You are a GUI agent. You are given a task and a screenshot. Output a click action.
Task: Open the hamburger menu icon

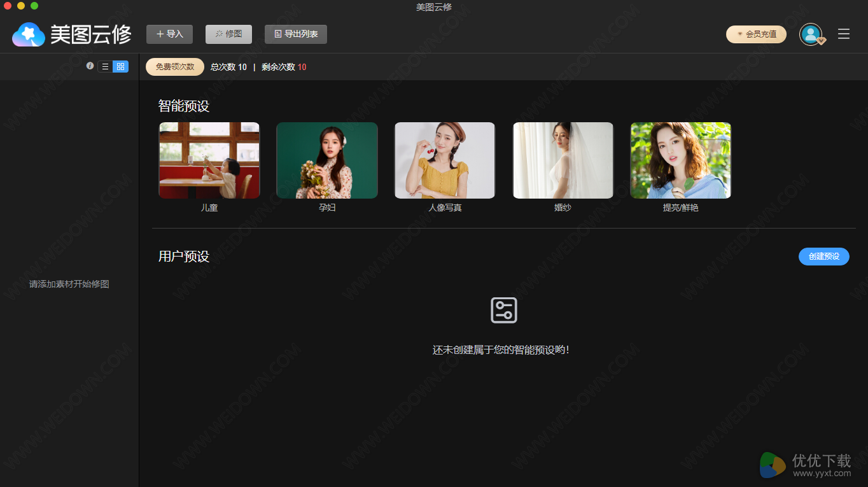pyautogui.click(x=844, y=34)
